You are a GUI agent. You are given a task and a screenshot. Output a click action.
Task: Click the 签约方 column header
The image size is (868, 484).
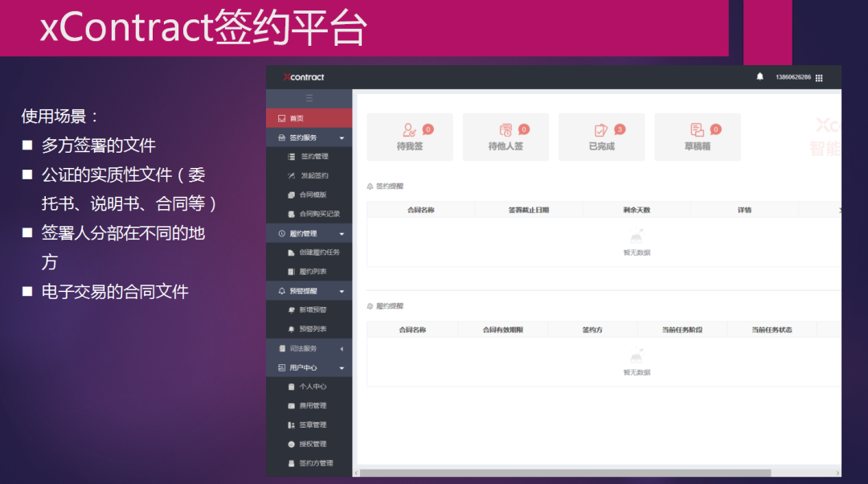pyautogui.click(x=592, y=330)
